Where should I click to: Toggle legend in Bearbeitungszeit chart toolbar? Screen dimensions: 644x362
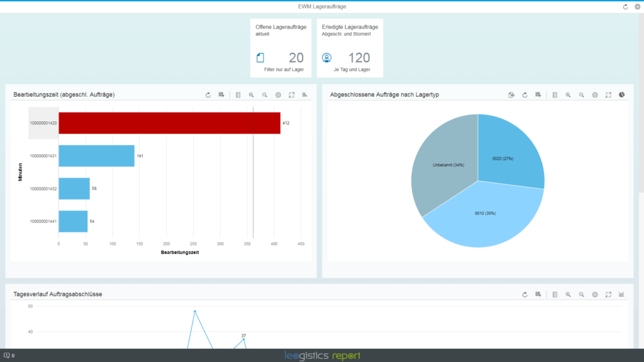coord(238,95)
